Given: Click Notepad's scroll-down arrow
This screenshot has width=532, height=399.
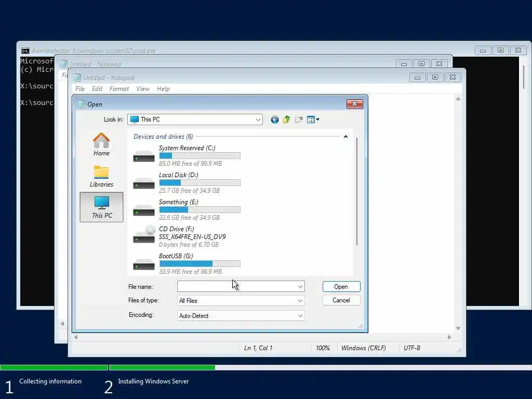Looking at the screenshot, I should pyautogui.click(x=458, y=328).
